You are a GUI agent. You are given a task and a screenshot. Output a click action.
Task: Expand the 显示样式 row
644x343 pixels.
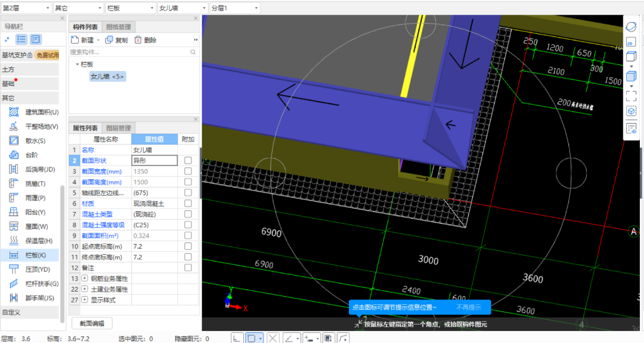(85, 300)
